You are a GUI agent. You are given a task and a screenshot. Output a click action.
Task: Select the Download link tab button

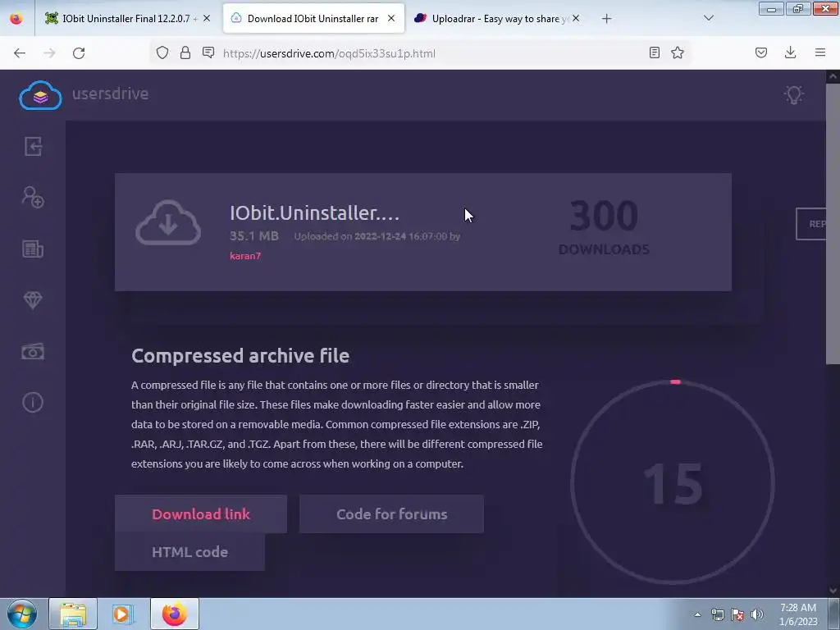(x=201, y=514)
